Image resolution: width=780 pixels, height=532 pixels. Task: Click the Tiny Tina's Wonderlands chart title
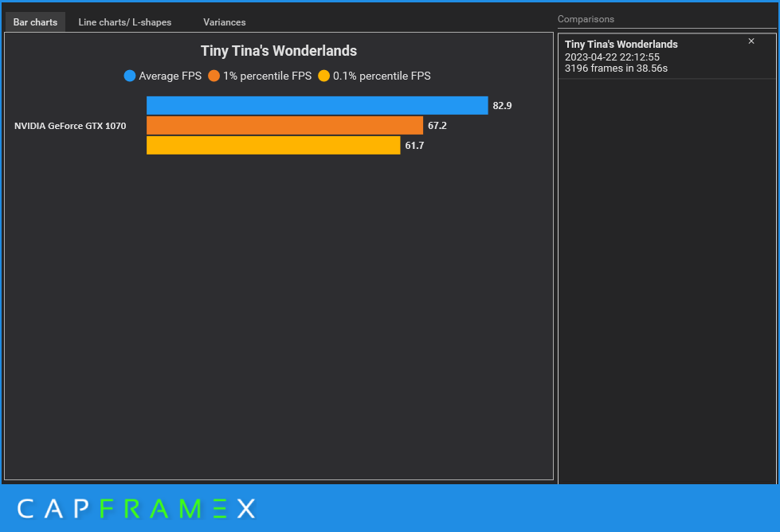coord(279,51)
